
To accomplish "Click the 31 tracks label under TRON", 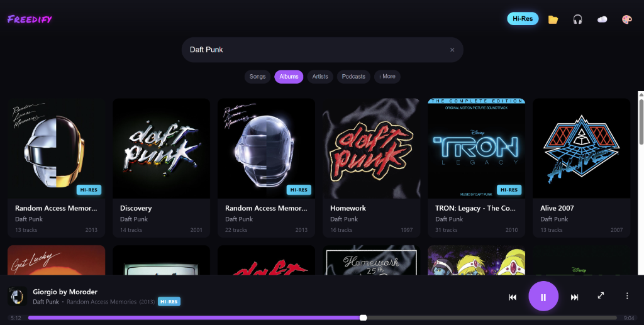I will pos(447,230).
